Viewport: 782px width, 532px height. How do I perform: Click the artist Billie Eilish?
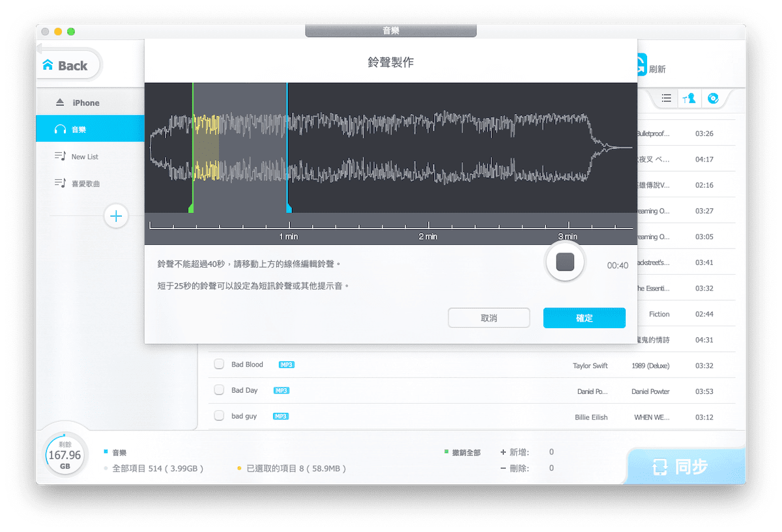(x=591, y=417)
